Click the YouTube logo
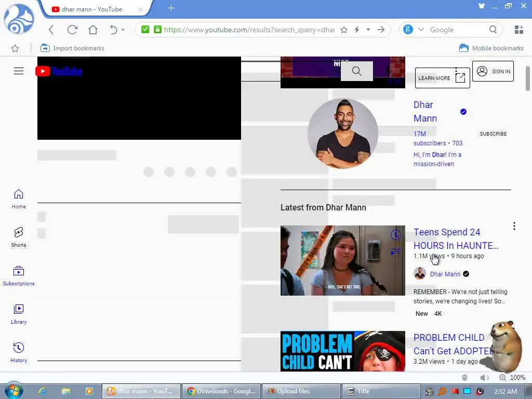This screenshot has height=399, width=532. pos(59,71)
